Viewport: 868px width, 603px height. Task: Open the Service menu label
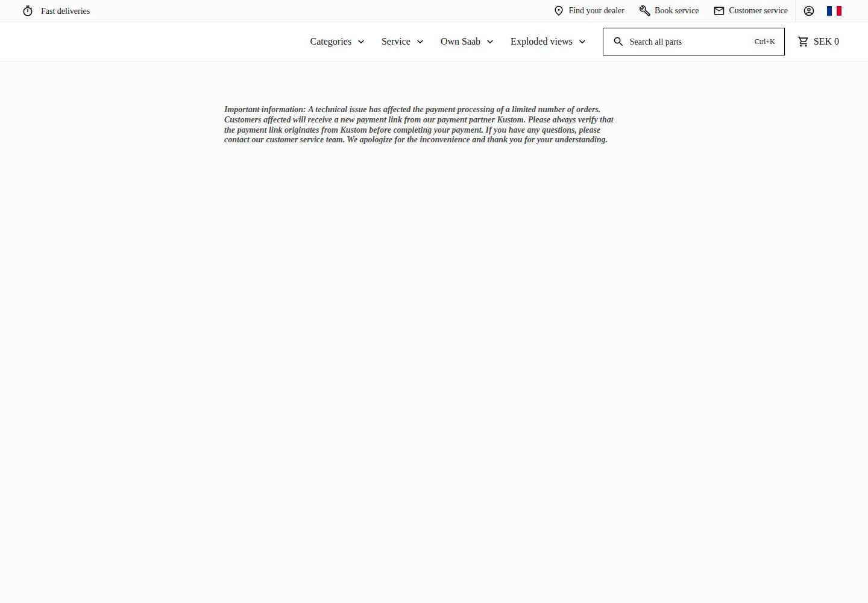coord(396,42)
